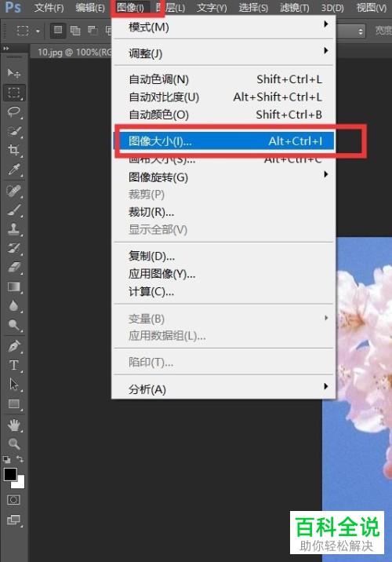Select the Pen tool
Image resolution: width=392 pixels, height=562 pixels.
14,346
